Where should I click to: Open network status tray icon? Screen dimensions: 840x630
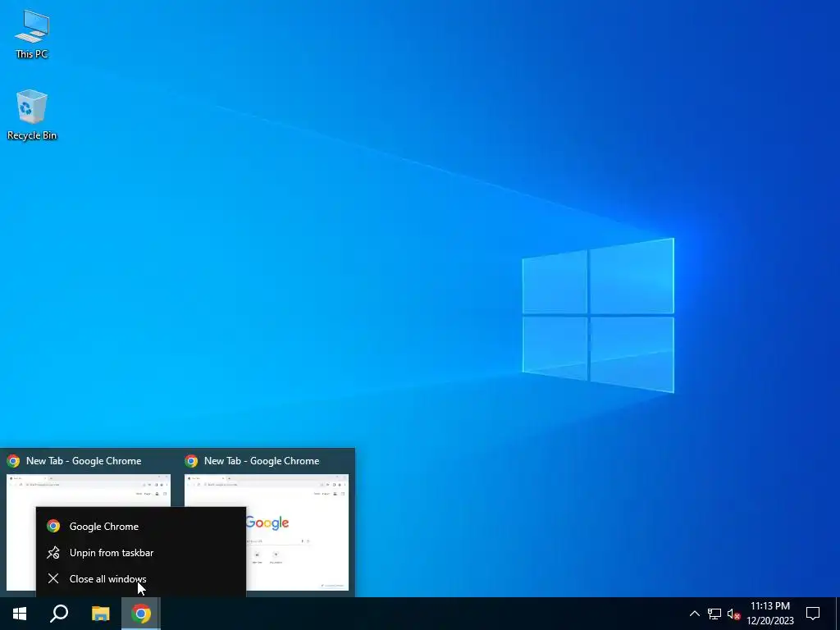click(x=714, y=614)
